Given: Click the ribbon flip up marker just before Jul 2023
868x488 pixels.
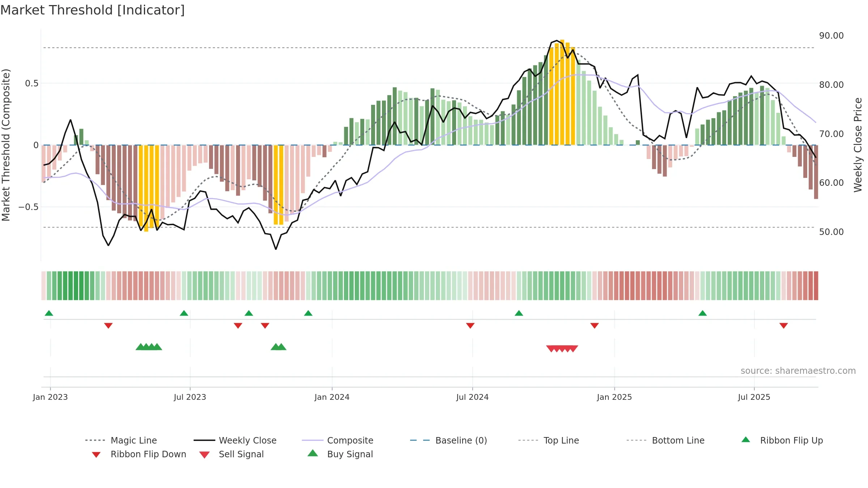Looking at the screenshot, I should click(x=184, y=313).
